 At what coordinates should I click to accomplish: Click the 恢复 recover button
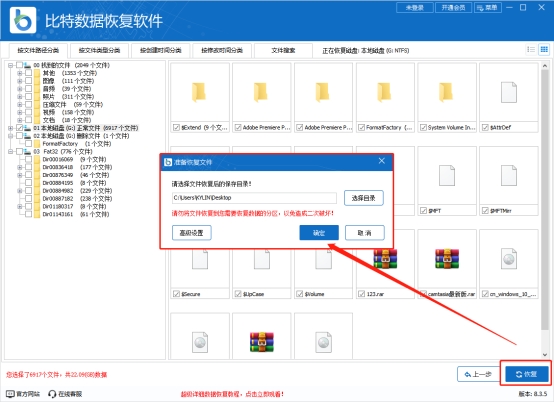(x=527, y=374)
